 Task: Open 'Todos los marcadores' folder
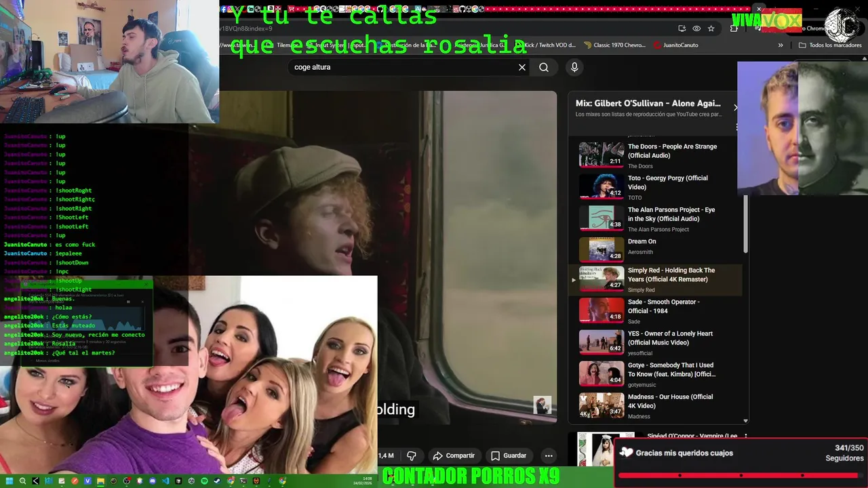coord(829,45)
